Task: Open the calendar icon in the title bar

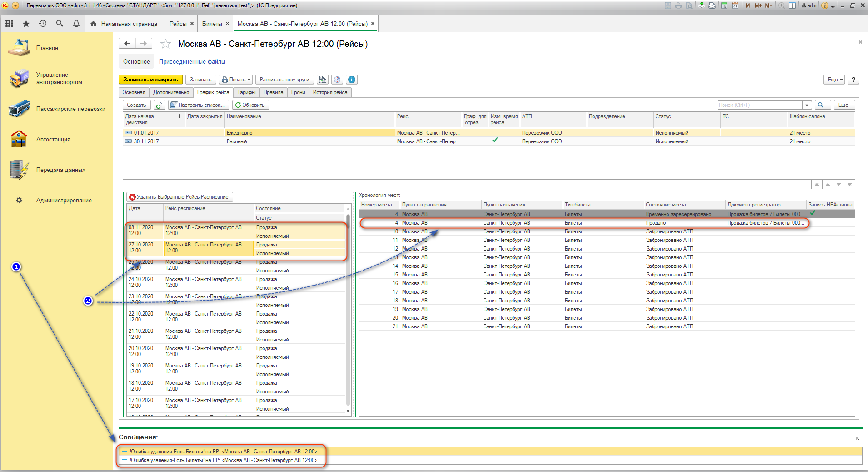Action: point(735,5)
